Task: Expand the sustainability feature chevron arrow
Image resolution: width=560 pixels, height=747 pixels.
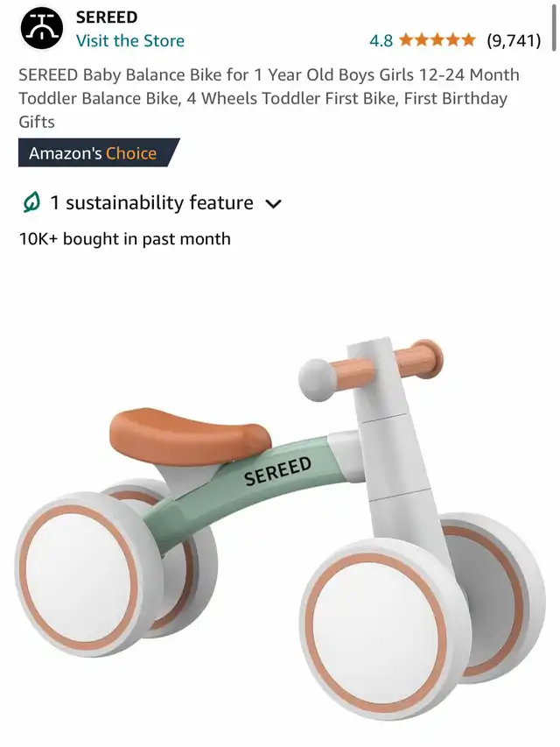Action: click(x=273, y=204)
